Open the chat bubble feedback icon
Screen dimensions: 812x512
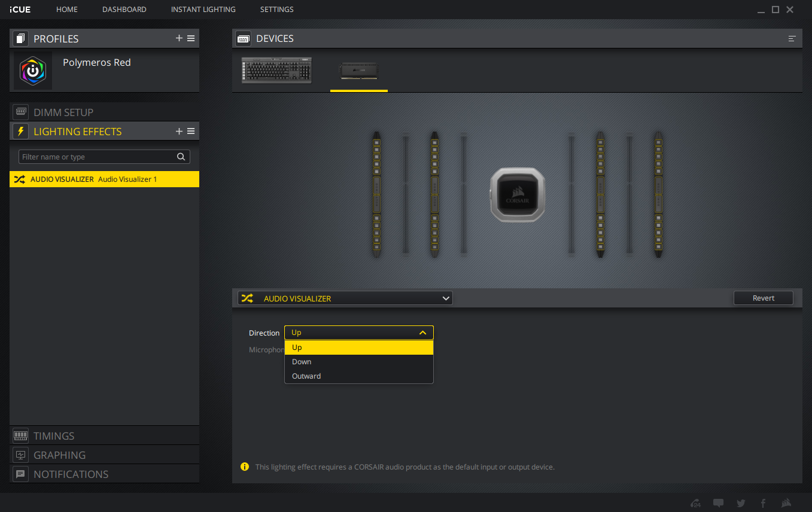point(719,503)
